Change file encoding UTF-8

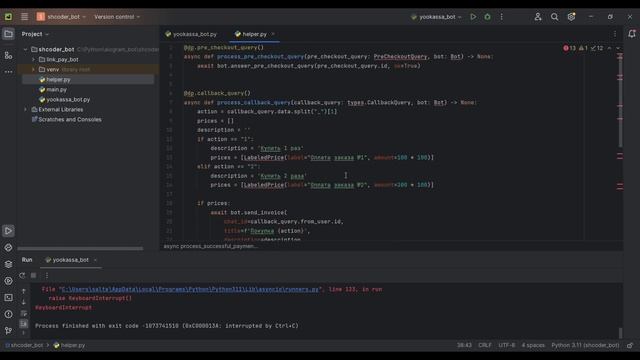(x=507, y=345)
